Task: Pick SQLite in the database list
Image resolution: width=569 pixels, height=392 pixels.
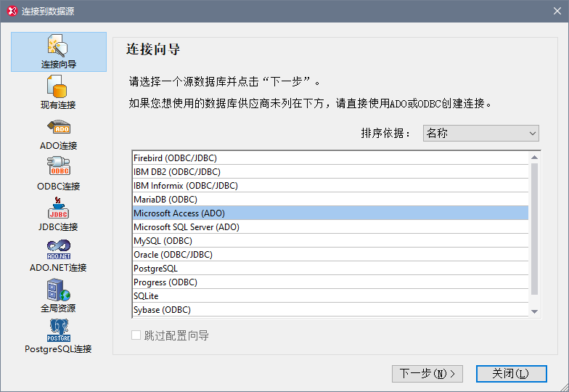Action: [330, 296]
